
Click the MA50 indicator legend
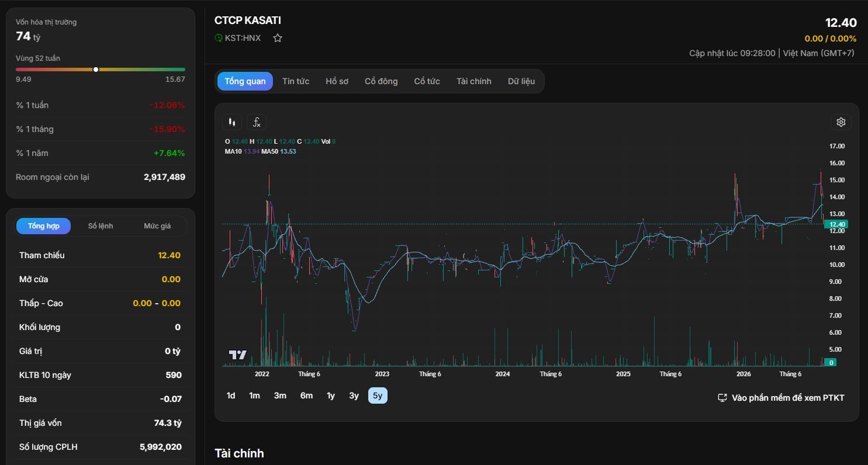click(279, 151)
